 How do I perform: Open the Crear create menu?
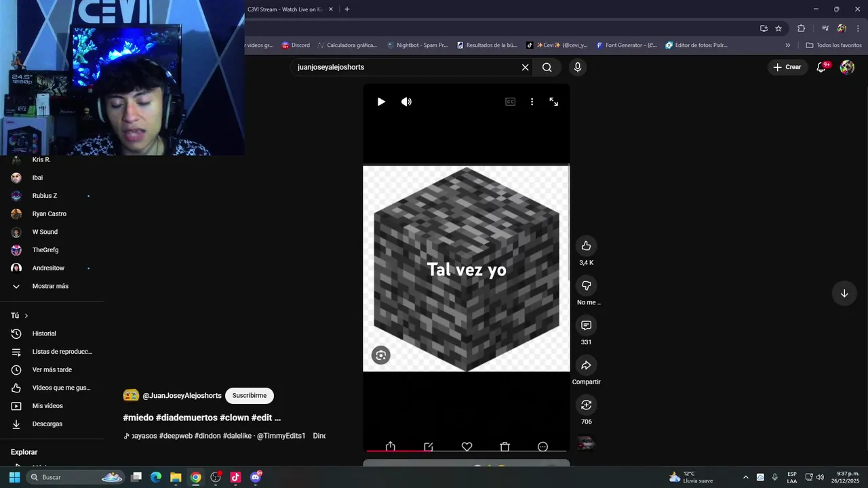point(787,67)
